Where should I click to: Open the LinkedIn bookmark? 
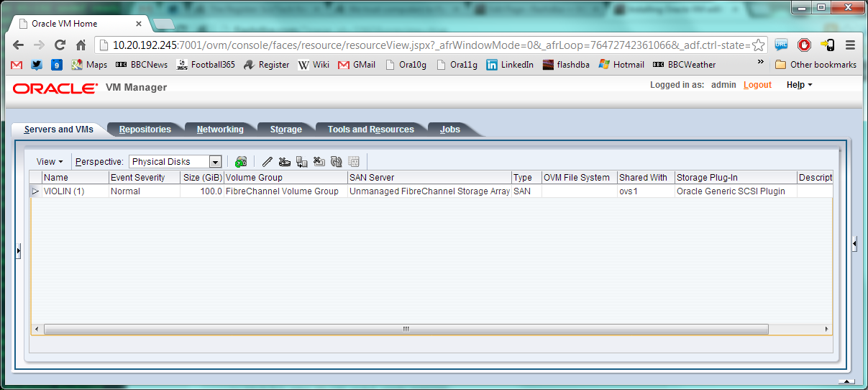[510, 65]
